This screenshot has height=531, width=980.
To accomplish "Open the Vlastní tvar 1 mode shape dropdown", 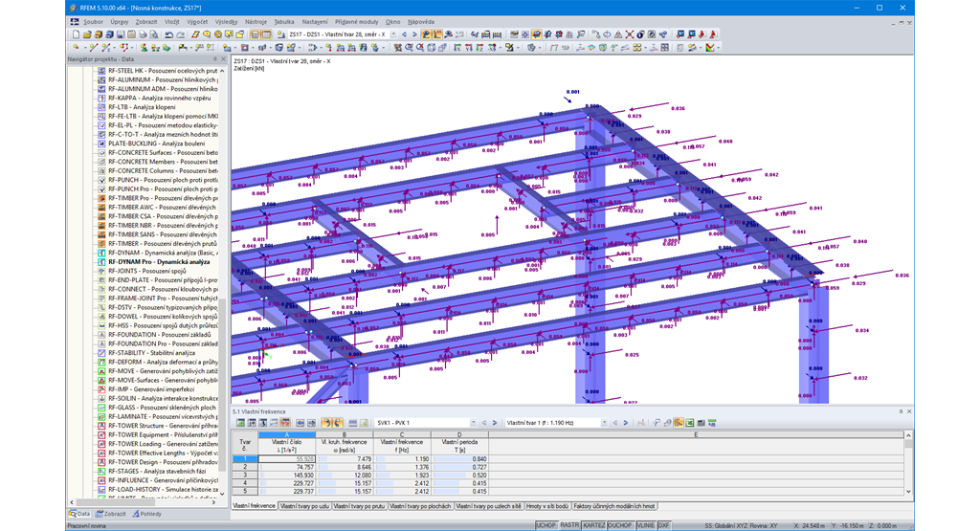I will click(605, 423).
